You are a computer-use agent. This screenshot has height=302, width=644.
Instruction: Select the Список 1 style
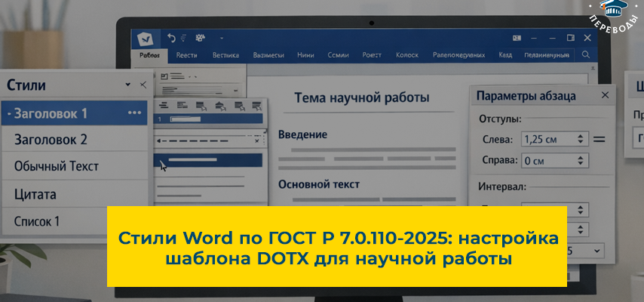pos(37,221)
